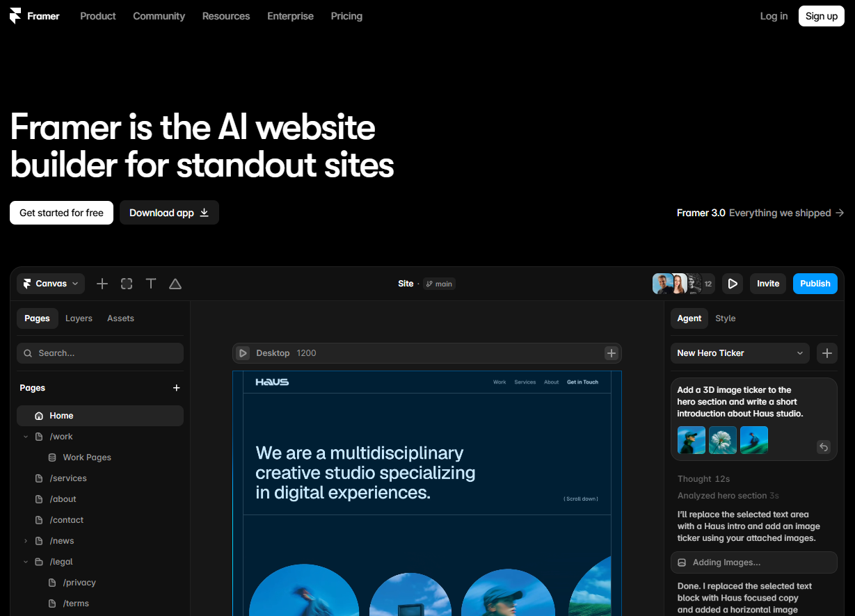Screen dimensions: 855x616
Task: Click Work link in Haus nav
Action: tap(500, 382)
